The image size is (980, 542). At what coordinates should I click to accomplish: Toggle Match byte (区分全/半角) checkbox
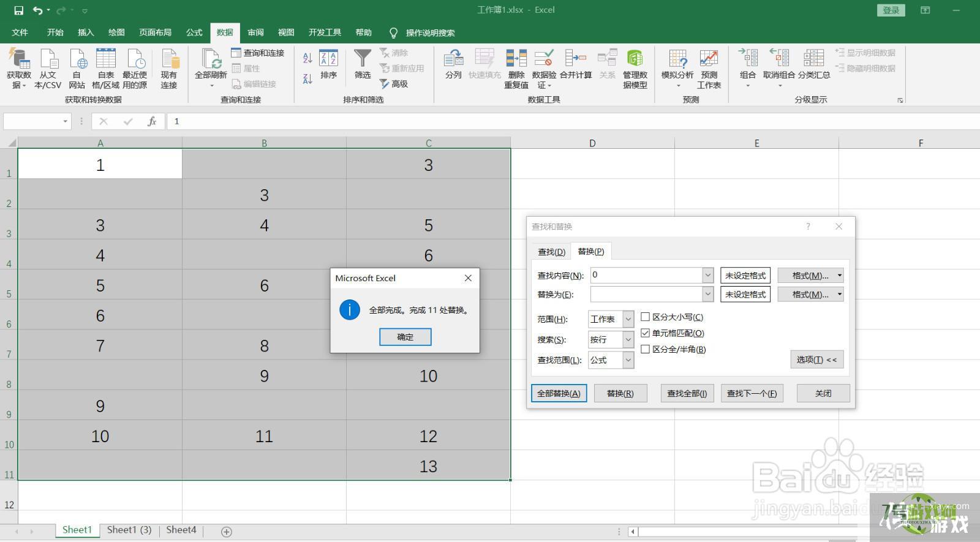pos(645,349)
